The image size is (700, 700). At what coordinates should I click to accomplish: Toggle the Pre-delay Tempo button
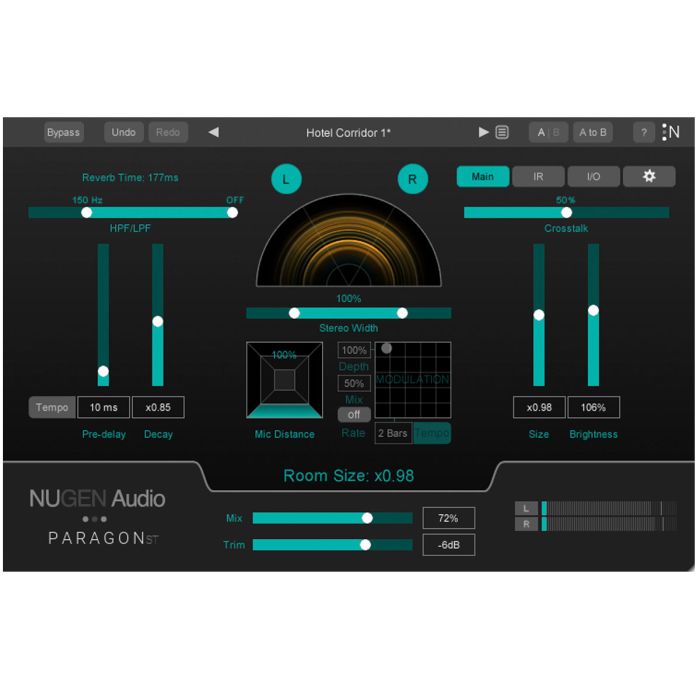point(52,408)
